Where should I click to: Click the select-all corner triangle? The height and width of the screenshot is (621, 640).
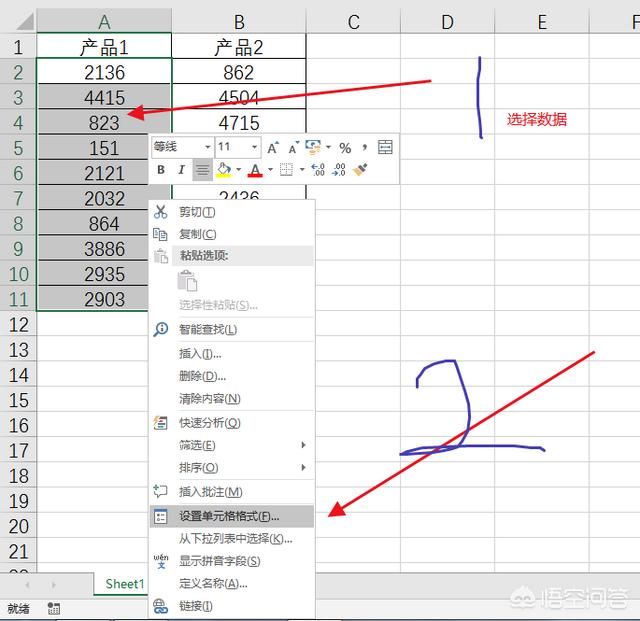coord(24,22)
